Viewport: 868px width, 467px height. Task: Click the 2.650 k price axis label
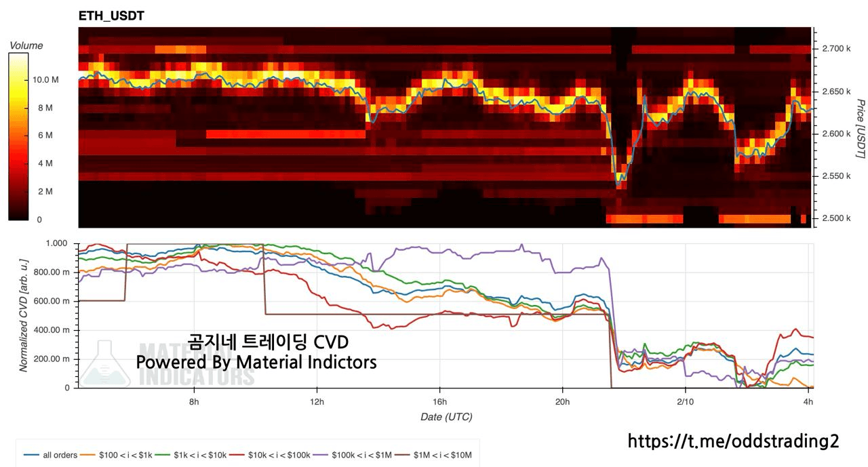coord(835,92)
